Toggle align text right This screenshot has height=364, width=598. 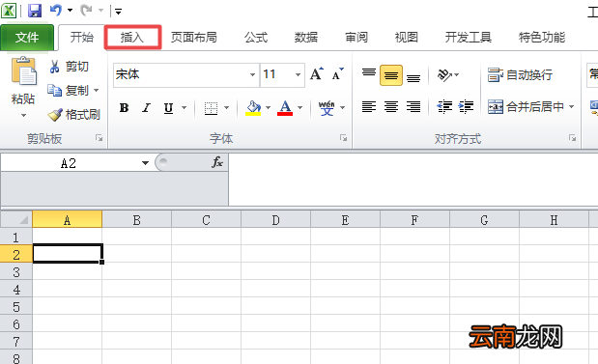coord(413,107)
